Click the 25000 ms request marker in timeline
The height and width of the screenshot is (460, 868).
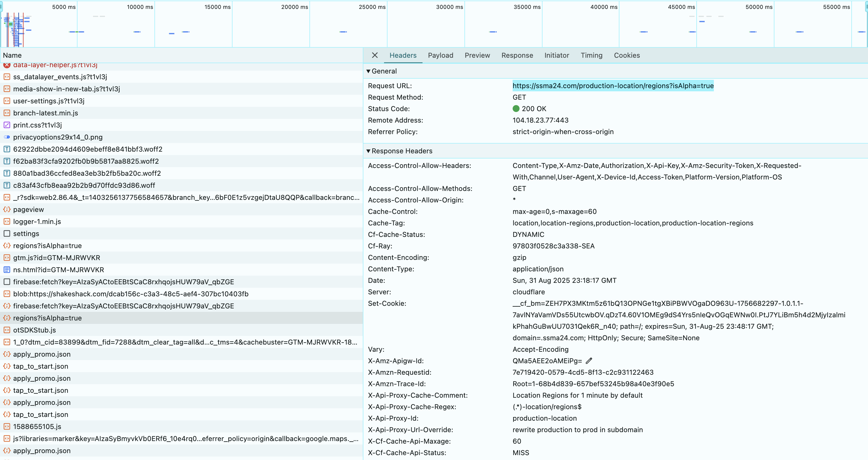[343, 32]
